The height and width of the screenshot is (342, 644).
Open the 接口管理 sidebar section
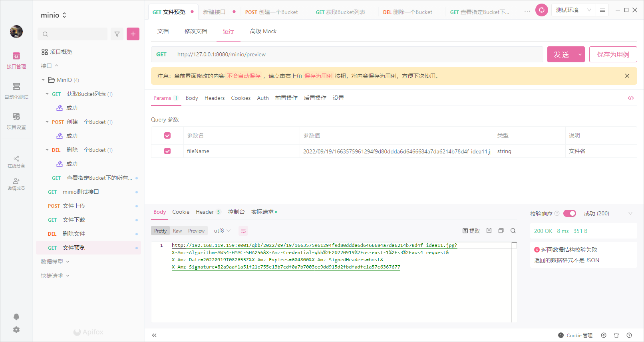16,61
